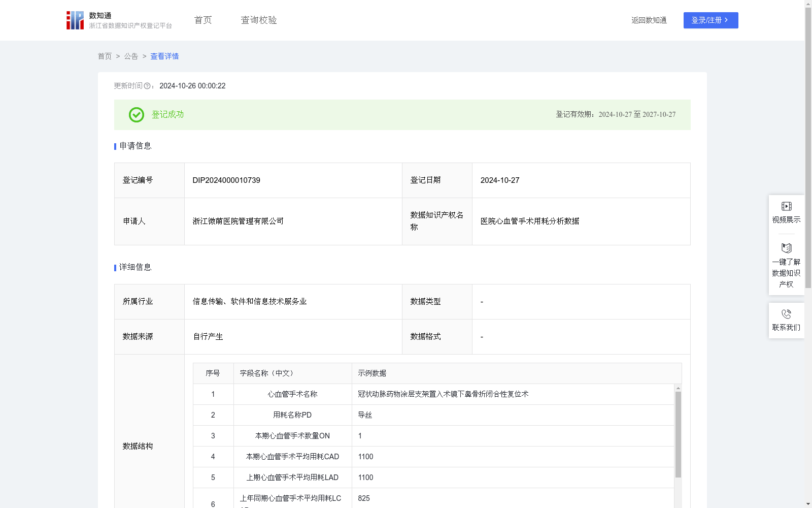The width and height of the screenshot is (812, 508).
Task: Click 医院心血管手术用耗分析数据 name
Action: click(x=530, y=221)
